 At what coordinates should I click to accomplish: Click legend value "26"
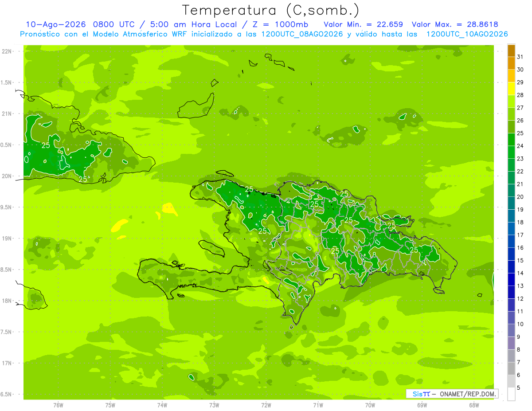pyautogui.click(x=520, y=121)
